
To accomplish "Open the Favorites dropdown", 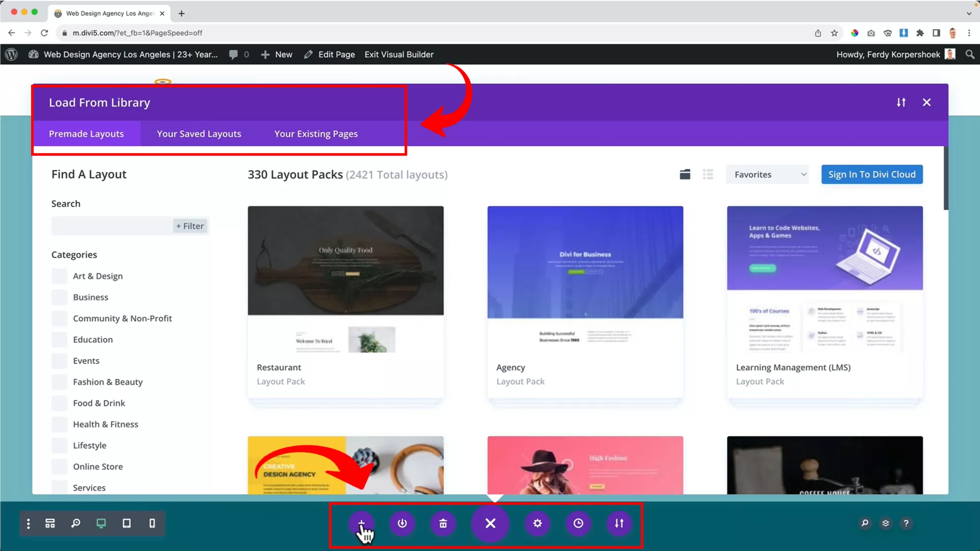I will pyautogui.click(x=768, y=174).
